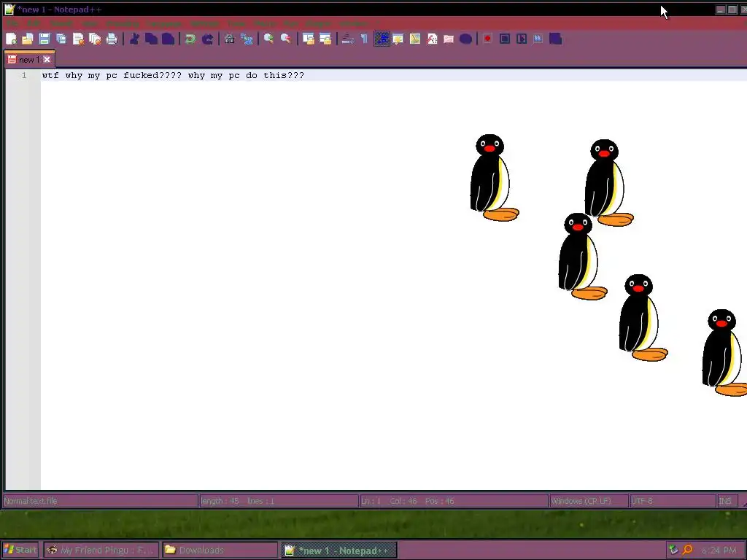
Task: Click the Close All documents icon
Action: (95, 39)
